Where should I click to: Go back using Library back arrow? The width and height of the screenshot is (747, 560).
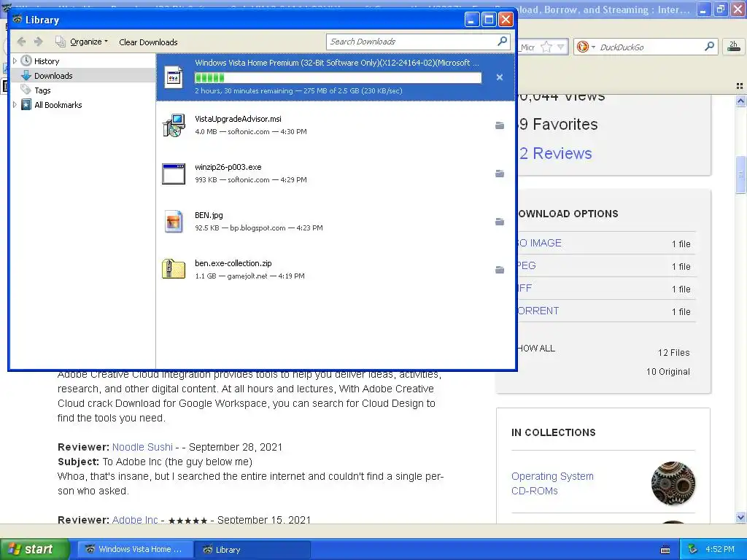point(21,42)
